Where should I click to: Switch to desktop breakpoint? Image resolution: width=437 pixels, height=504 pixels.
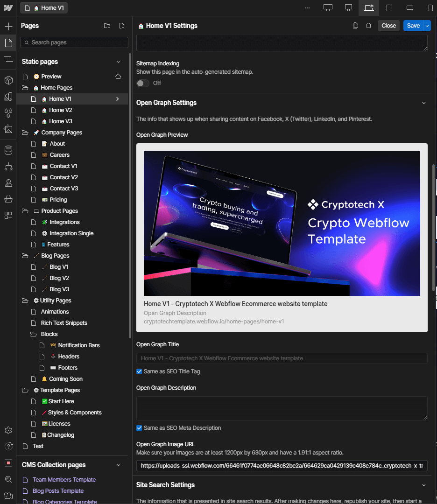point(348,8)
